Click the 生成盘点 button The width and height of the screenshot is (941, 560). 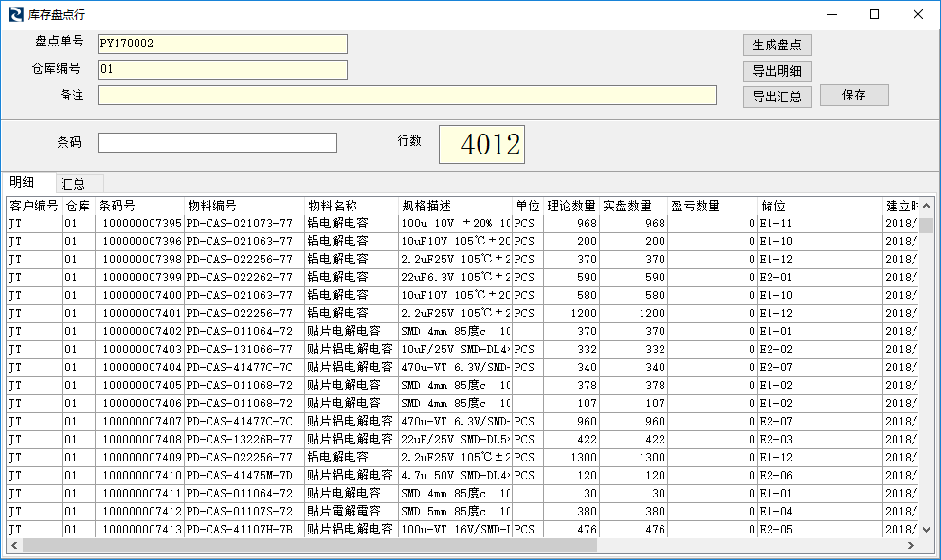pyautogui.click(x=776, y=45)
